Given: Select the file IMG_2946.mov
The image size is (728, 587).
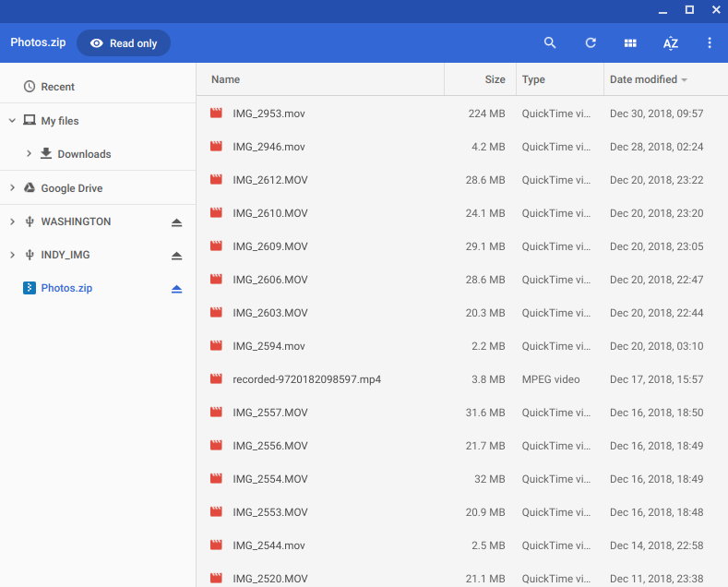Looking at the screenshot, I should pos(462,147).
